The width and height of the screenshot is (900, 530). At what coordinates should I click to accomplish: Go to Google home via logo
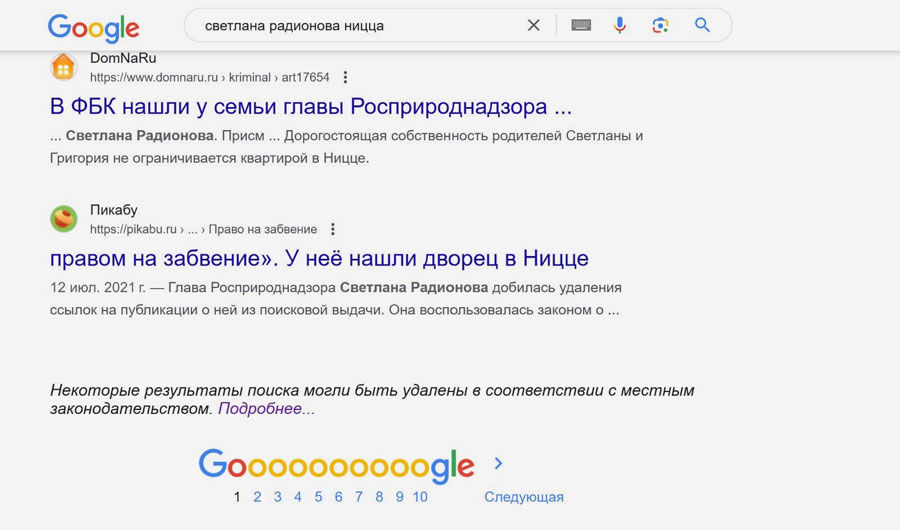point(94,28)
